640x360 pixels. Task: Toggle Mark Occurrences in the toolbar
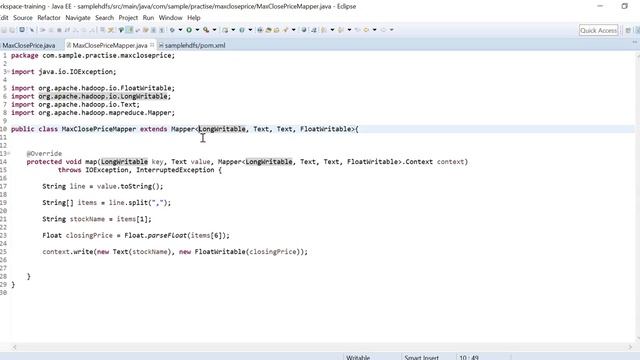pyautogui.click(x=129, y=30)
